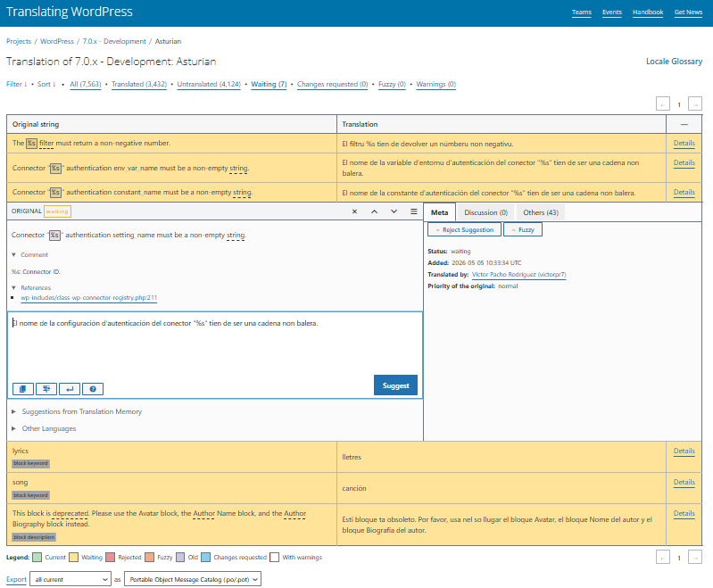Click the insert tab character icon

click(46, 389)
